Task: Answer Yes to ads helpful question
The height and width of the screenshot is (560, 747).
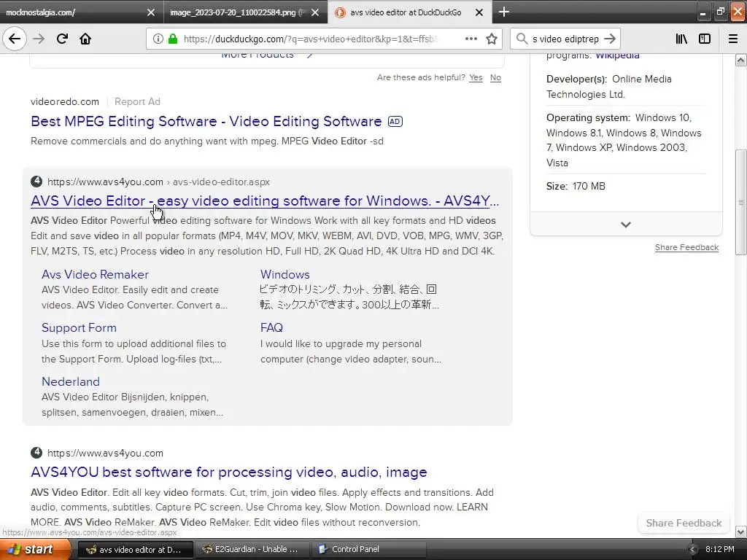Action: [476, 77]
